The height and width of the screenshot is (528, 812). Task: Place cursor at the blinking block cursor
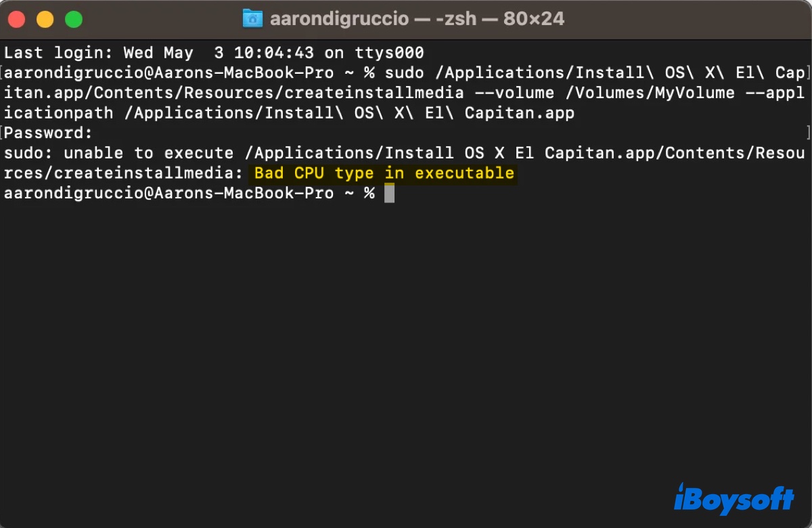coord(389,194)
